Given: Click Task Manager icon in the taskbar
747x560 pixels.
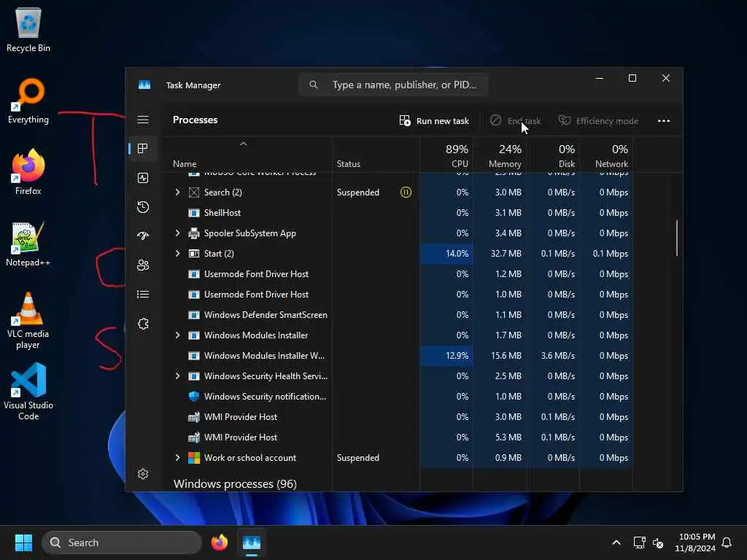Looking at the screenshot, I should (x=252, y=542).
